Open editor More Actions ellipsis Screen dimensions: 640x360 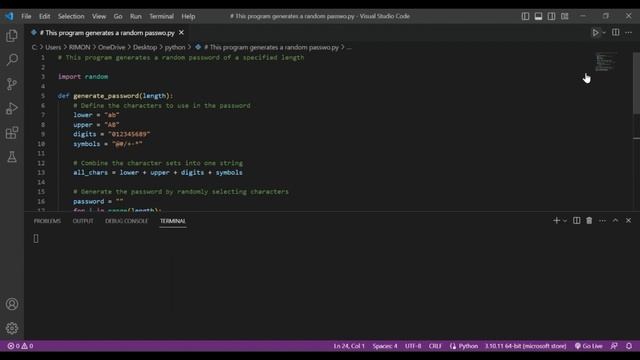[x=629, y=33]
